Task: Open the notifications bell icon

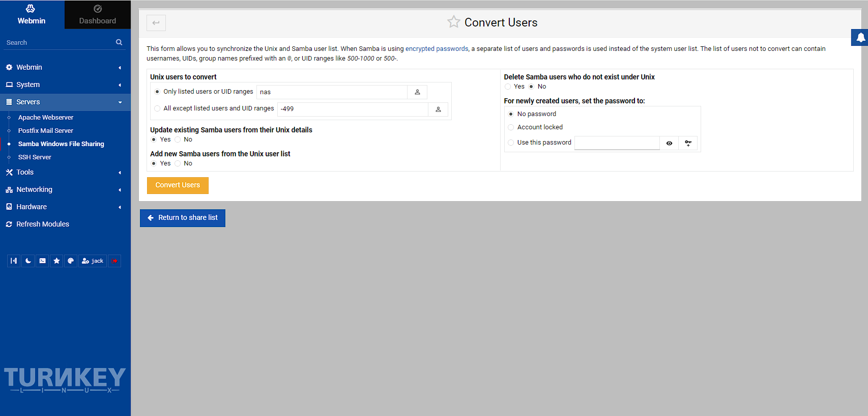Action: (860, 37)
